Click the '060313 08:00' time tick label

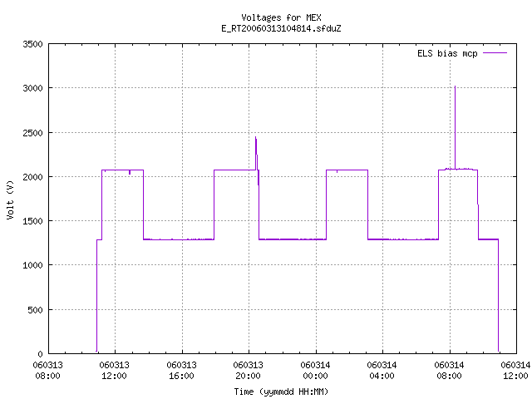[47, 371]
